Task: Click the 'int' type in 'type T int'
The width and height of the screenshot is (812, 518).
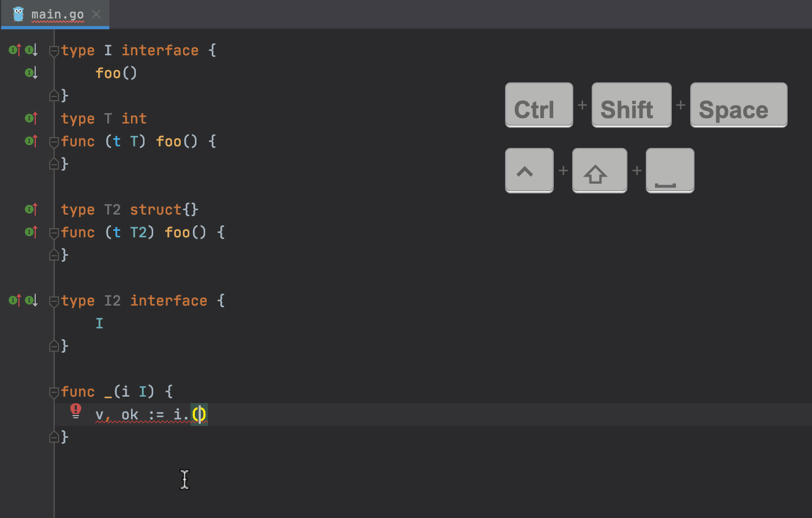Action: click(x=134, y=119)
